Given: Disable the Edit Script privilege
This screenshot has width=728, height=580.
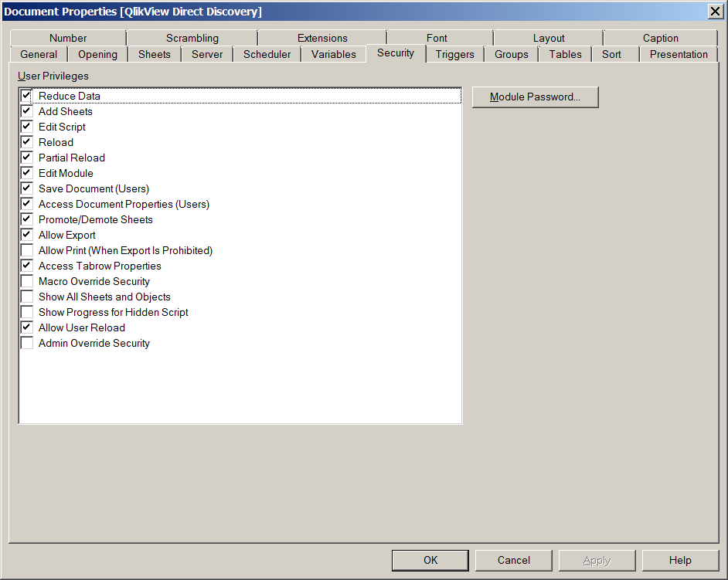Looking at the screenshot, I should point(26,127).
